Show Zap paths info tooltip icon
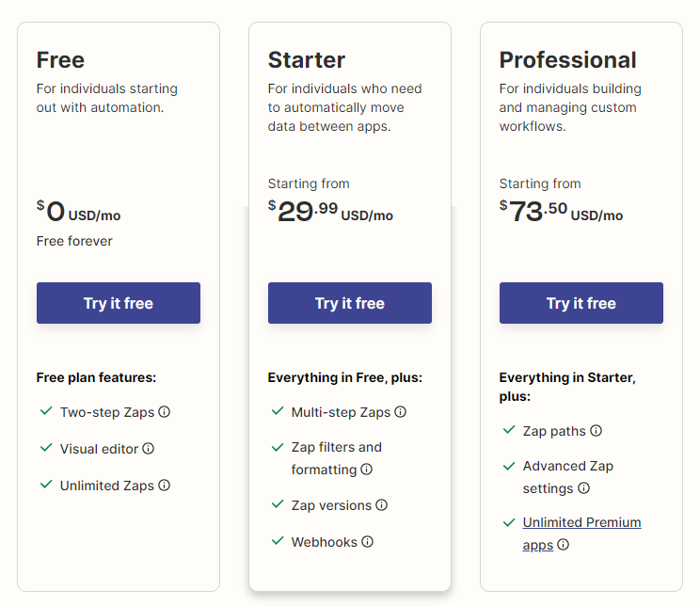This screenshot has width=700, height=606. coord(596,430)
